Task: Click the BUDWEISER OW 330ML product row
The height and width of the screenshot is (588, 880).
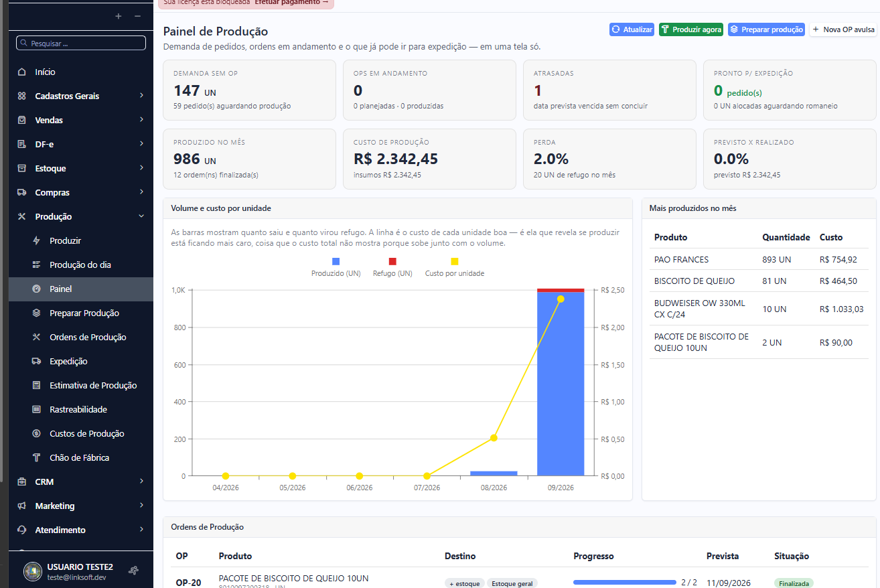Action: [x=759, y=309]
